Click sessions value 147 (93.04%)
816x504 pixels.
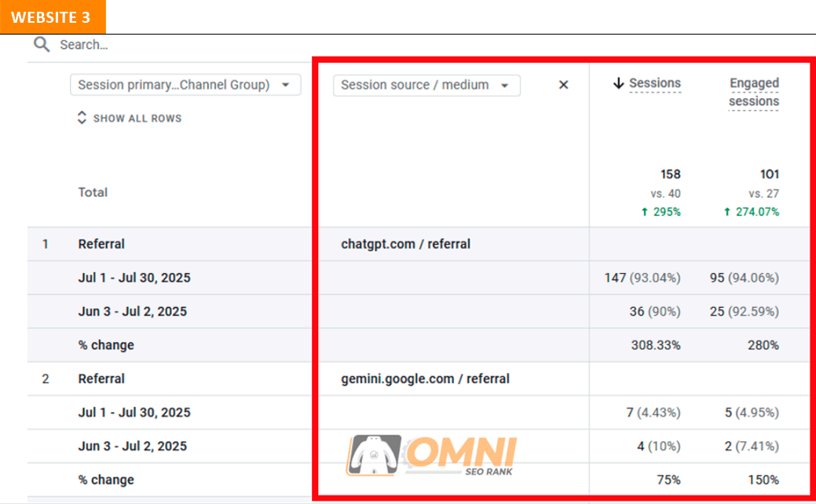(642, 278)
